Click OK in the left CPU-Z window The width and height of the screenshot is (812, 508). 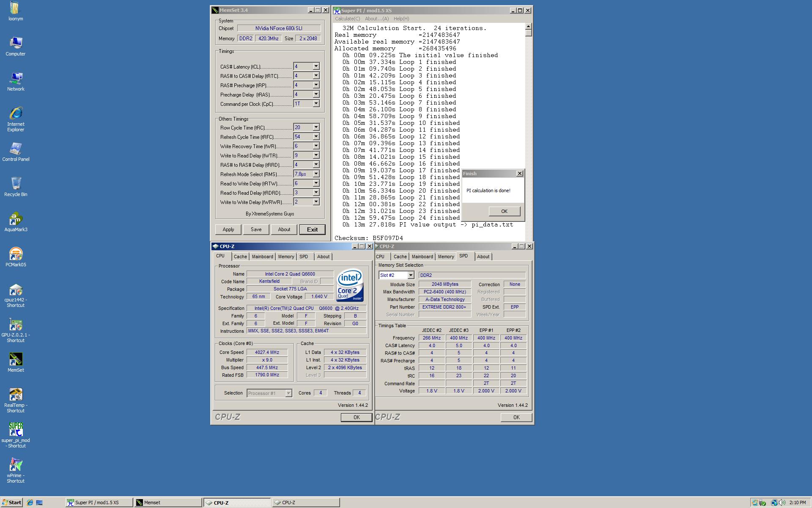tap(357, 417)
